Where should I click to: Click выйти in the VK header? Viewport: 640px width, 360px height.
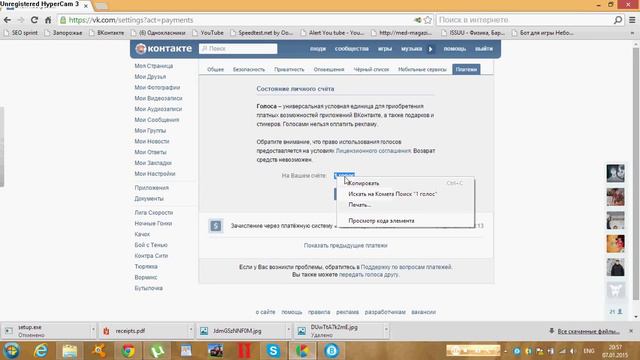[x=484, y=49]
